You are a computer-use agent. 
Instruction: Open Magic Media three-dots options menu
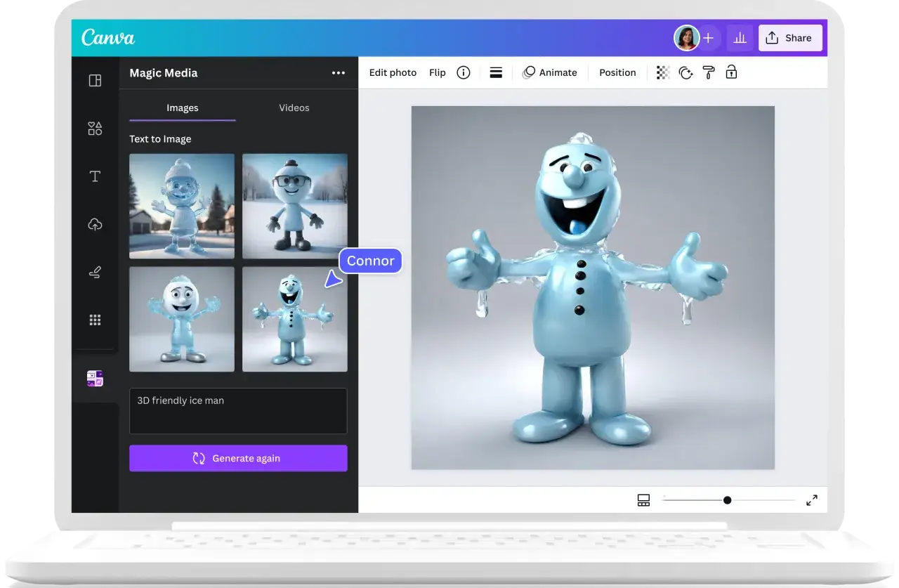pos(339,73)
